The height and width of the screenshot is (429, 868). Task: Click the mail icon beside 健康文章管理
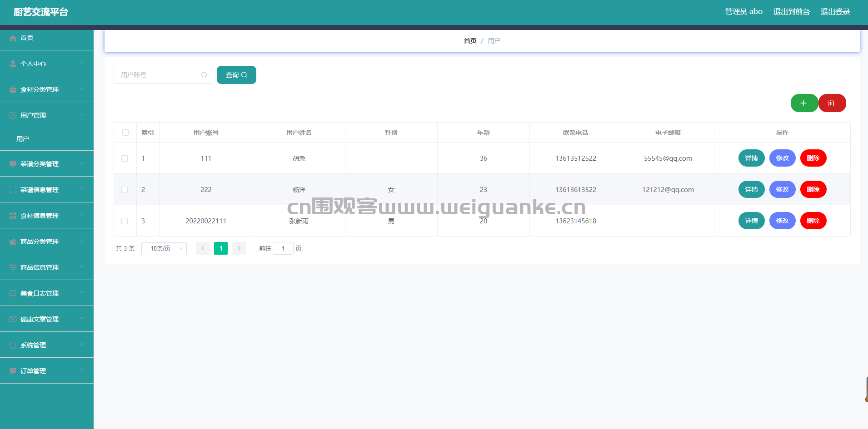coord(13,319)
